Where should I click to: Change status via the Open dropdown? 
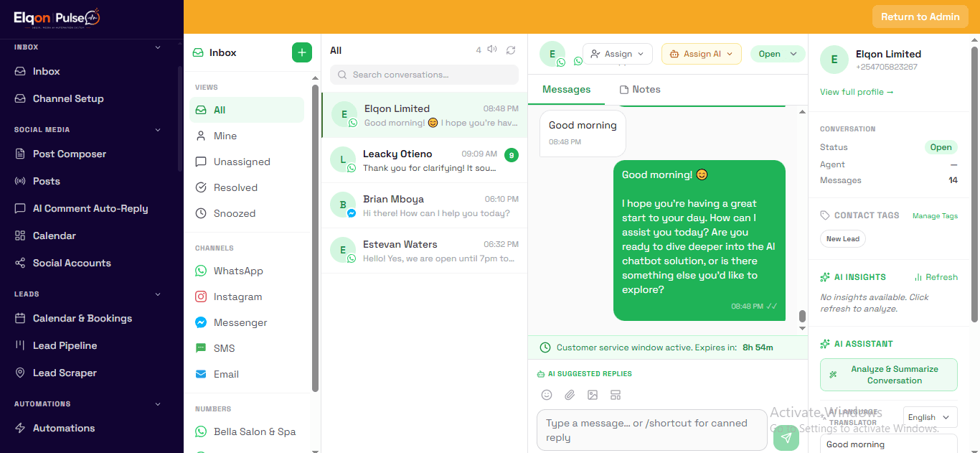[x=778, y=54]
